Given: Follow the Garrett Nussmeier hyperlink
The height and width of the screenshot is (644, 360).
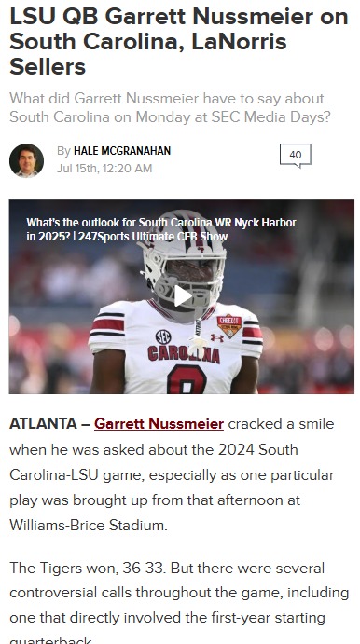Looking at the screenshot, I should (x=159, y=423).
